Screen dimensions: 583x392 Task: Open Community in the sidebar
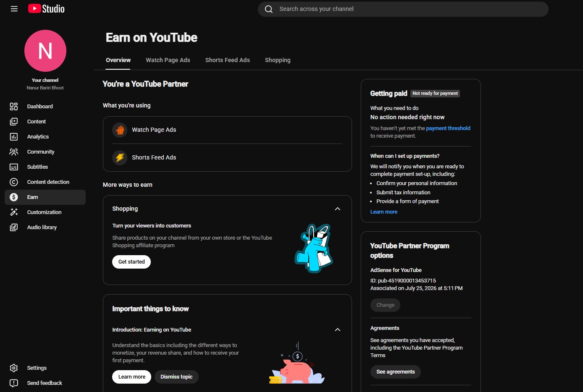[x=45, y=152]
